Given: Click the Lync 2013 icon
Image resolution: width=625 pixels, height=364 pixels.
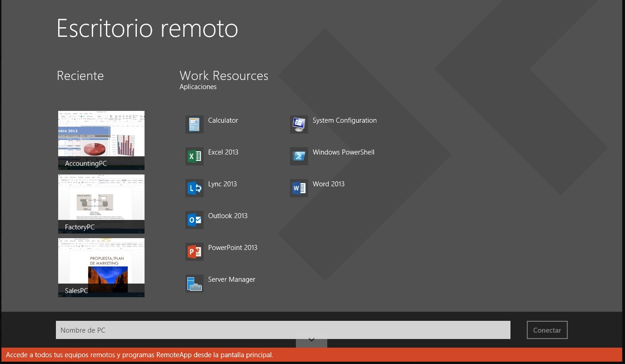Looking at the screenshot, I should [x=195, y=188].
